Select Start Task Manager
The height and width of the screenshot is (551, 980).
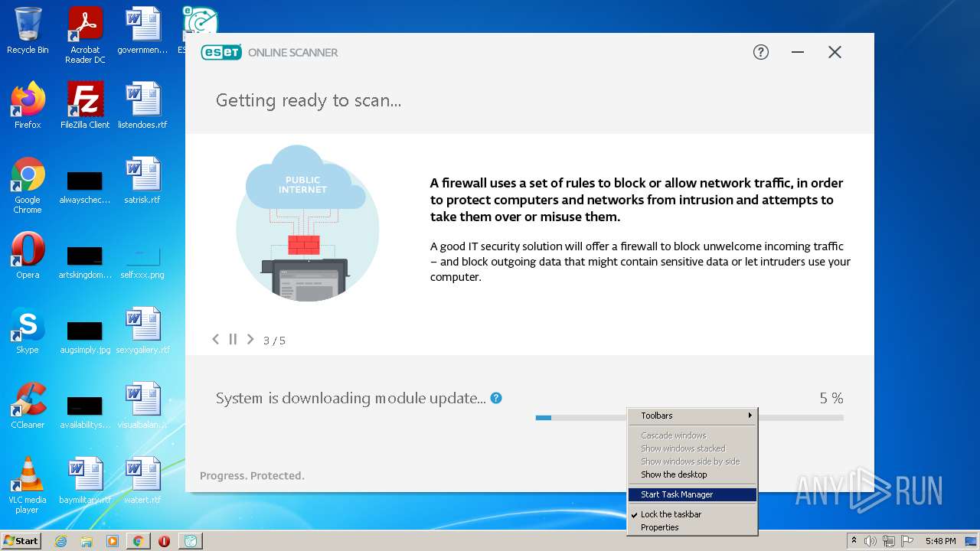pyautogui.click(x=692, y=494)
